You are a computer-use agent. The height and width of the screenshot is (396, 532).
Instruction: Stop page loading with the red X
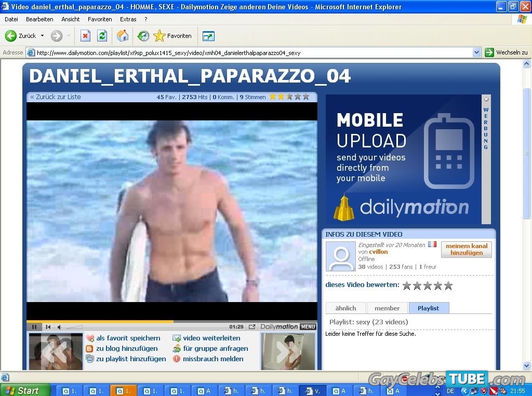pyautogui.click(x=85, y=36)
